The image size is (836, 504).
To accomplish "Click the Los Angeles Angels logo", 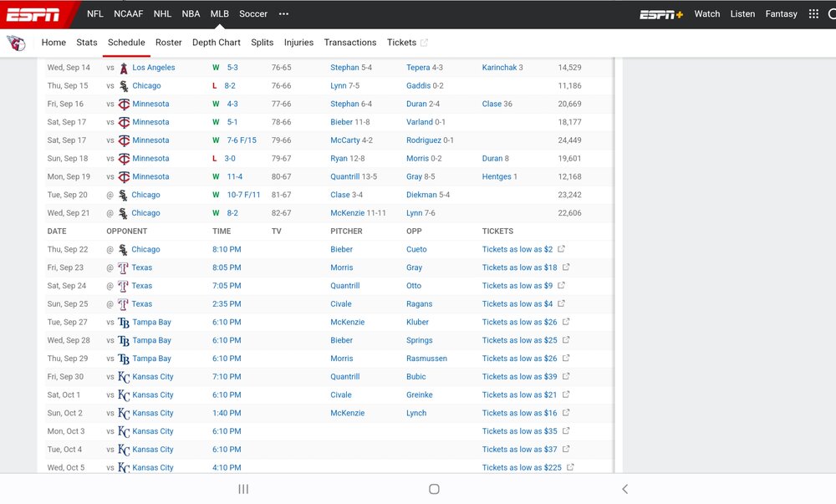I will pos(124,68).
